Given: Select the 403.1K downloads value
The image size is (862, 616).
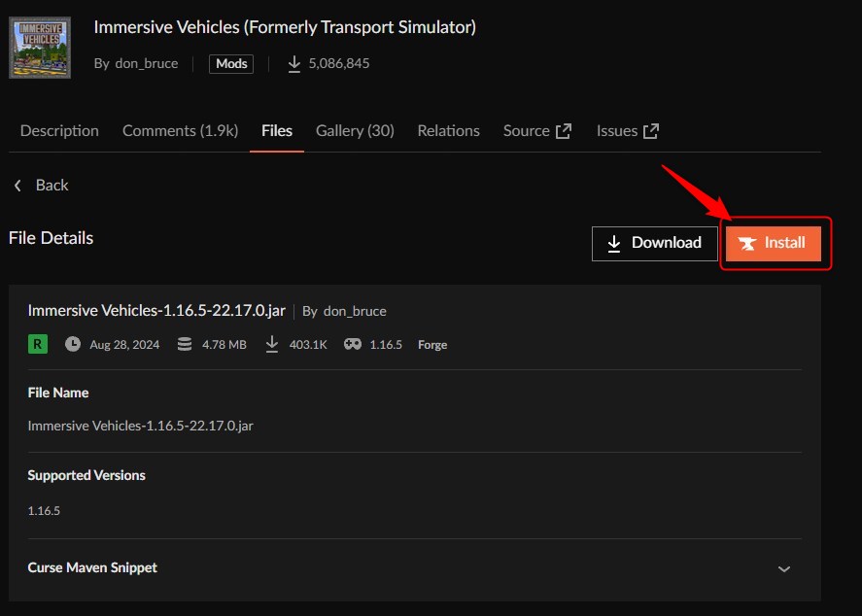Looking at the screenshot, I should pos(308,345).
